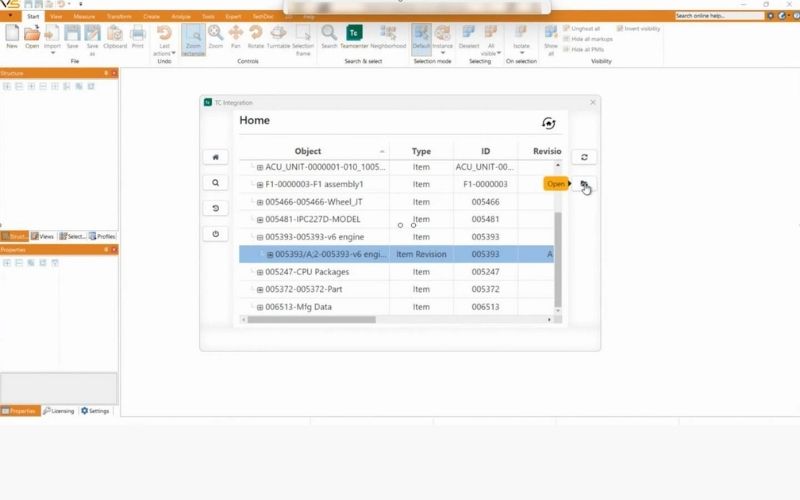Image resolution: width=800 pixels, height=500 pixels.
Task: Toggle Unghost all option
Action: pyautogui.click(x=582, y=29)
